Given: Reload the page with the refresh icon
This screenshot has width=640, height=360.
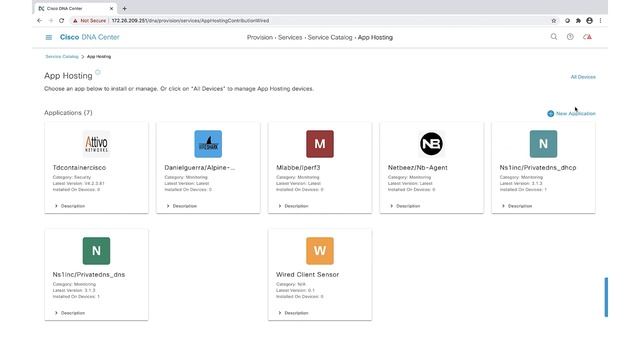Looking at the screenshot, I should pyautogui.click(x=61, y=20).
